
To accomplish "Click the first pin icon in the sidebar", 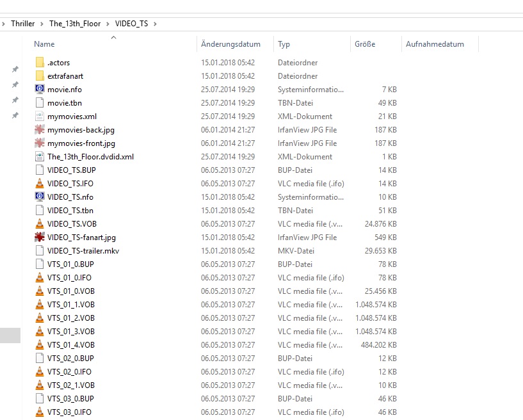I will tap(15, 69).
